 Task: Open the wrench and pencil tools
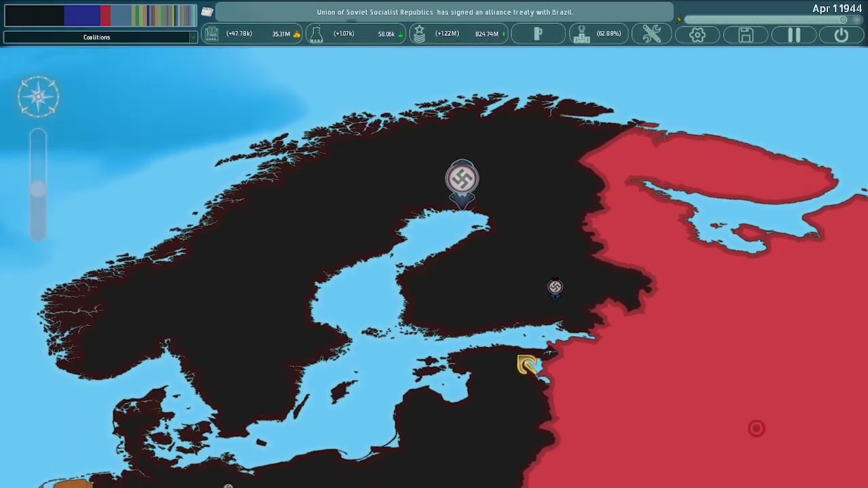pyautogui.click(x=652, y=34)
